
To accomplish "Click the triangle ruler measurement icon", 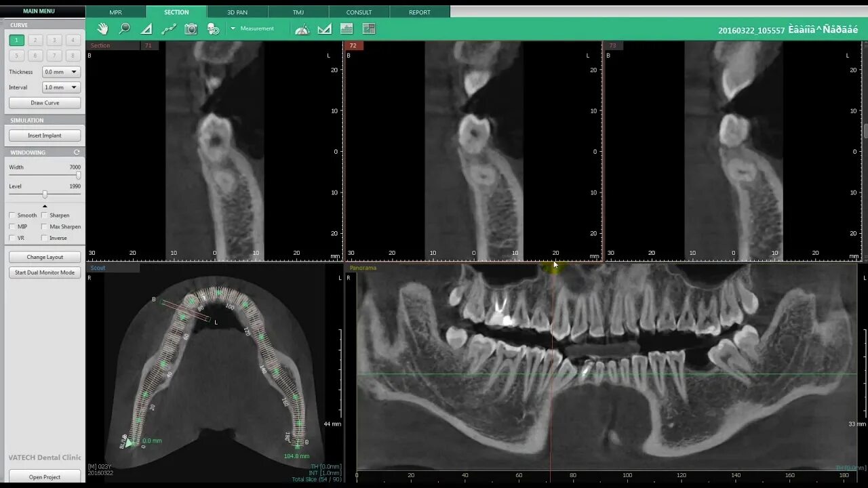I will pos(325,28).
